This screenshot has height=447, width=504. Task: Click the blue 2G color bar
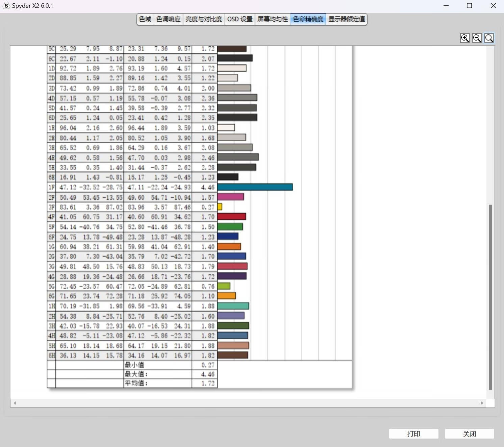[x=232, y=256]
